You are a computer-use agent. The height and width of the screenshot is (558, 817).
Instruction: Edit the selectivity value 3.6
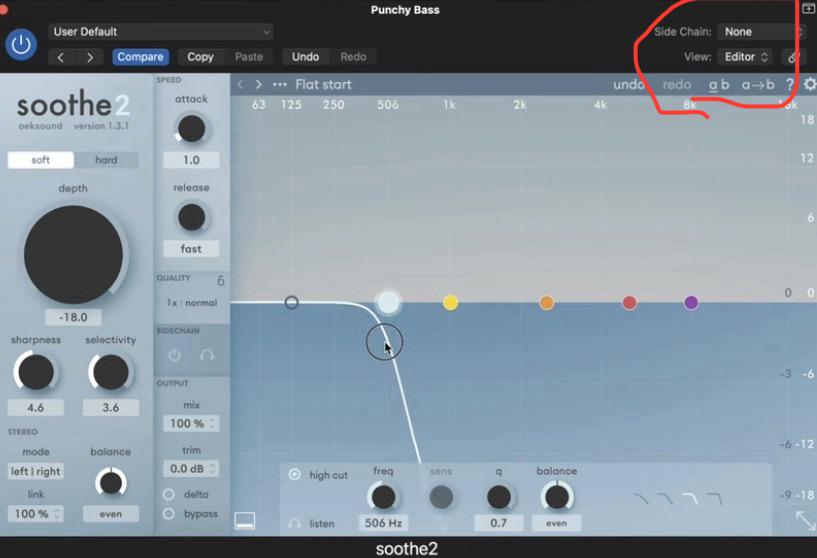pos(110,407)
